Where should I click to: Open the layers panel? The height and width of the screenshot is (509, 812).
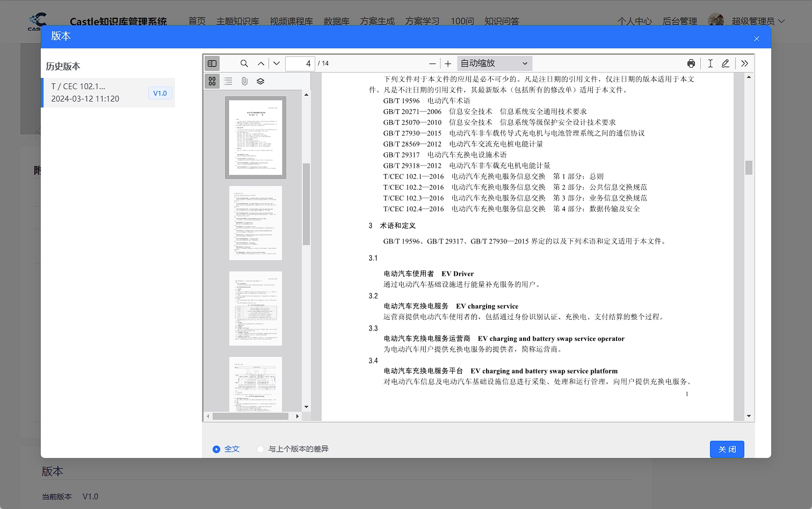tap(260, 81)
